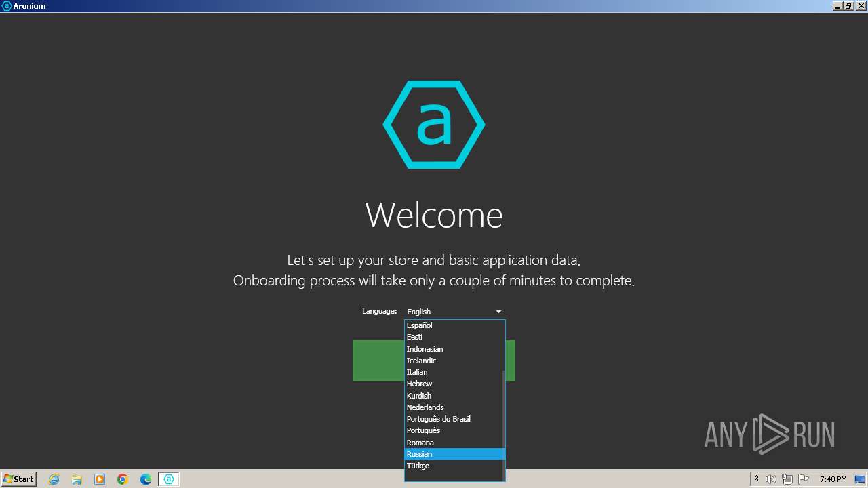This screenshot has height=488, width=868.
Task: Select Español from the language list
Action: 454,325
